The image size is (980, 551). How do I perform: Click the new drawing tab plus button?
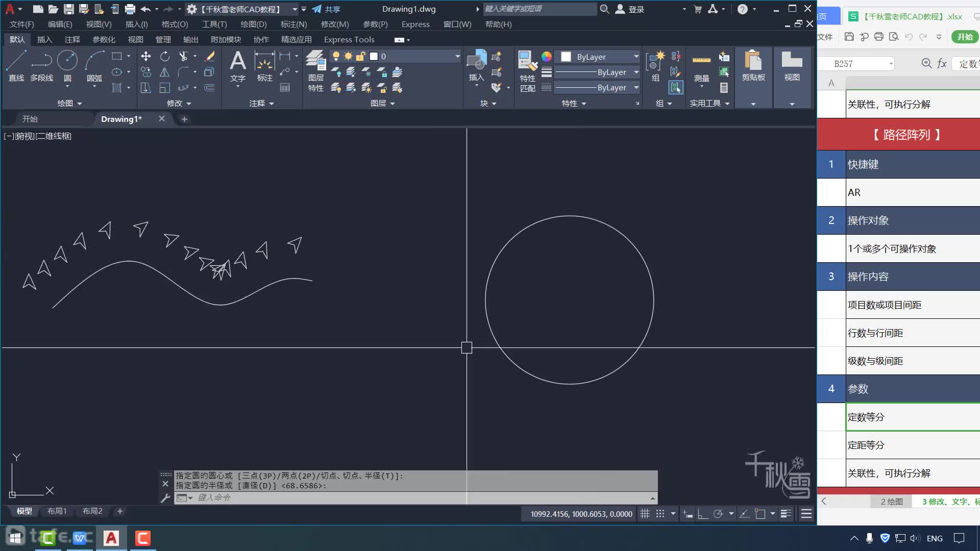[184, 119]
